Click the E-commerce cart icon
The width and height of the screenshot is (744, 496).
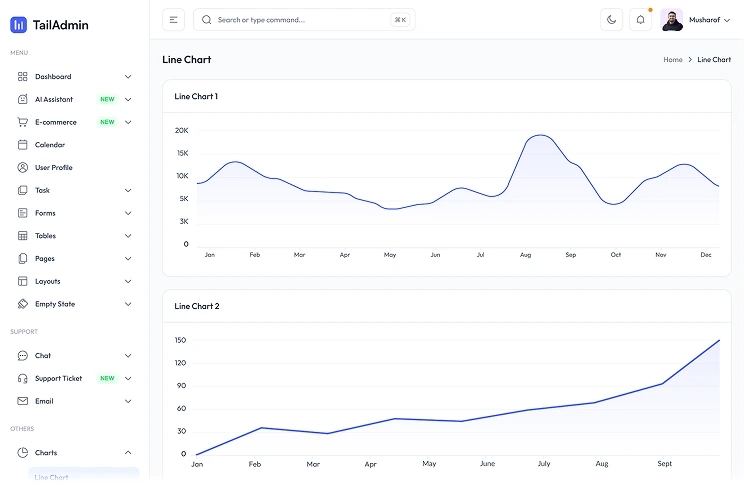[22, 122]
